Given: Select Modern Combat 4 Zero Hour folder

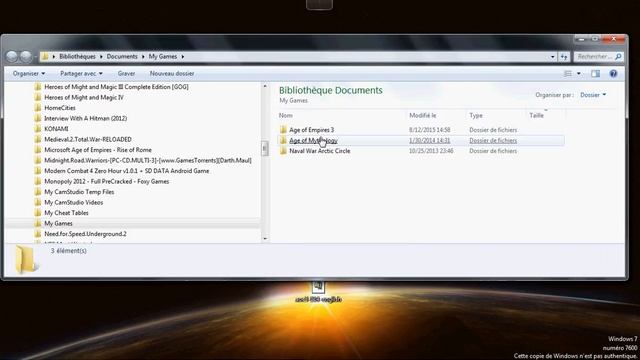Looking at the screenshot, I should point(127,171).
